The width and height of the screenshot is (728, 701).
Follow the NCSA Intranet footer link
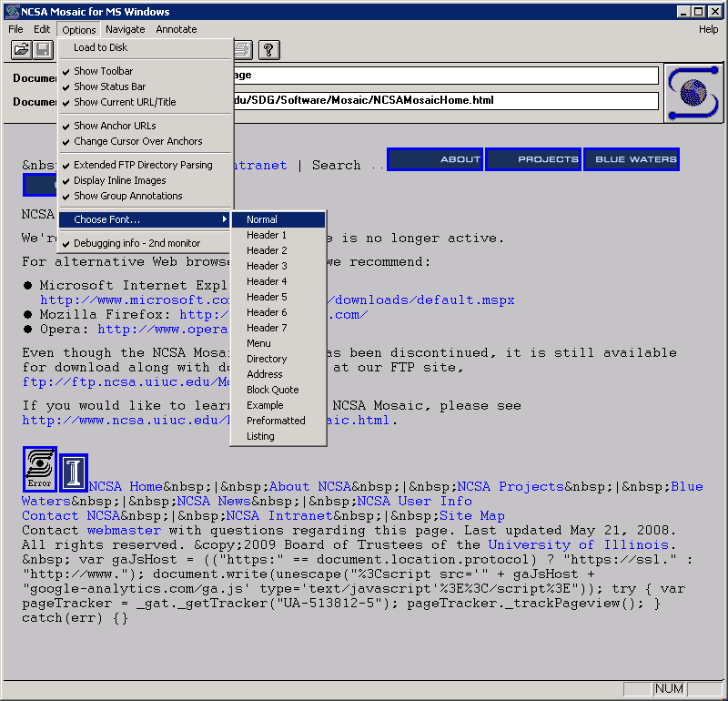(279, 515)
